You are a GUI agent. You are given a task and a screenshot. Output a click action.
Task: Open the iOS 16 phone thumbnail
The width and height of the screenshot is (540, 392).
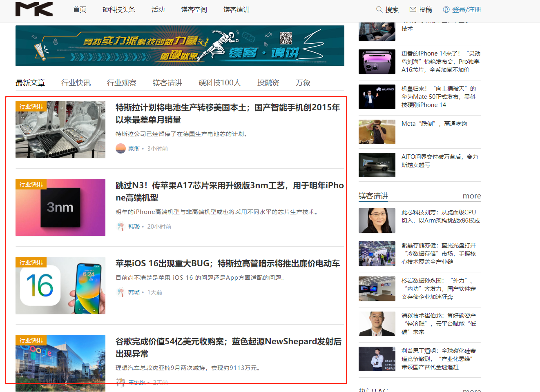coord(60,285)
